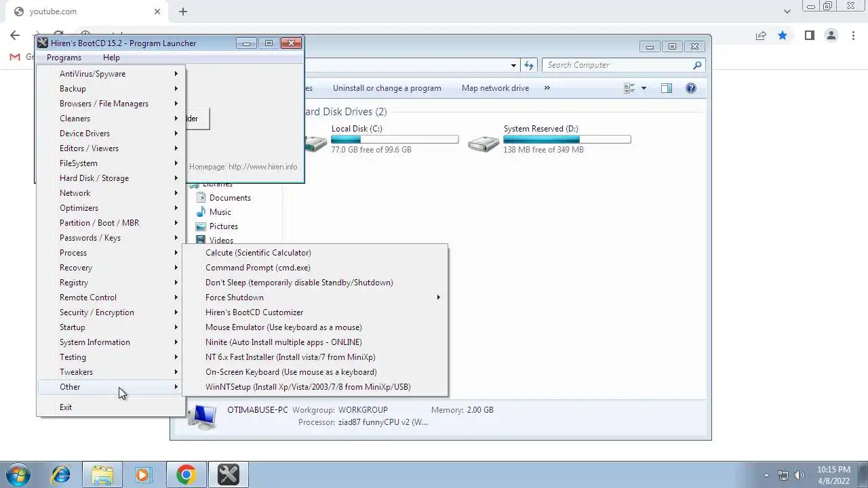This screenshot has width=868, height=488.
Task: Open Command Prompt (cmd.exe)
Action: 315,268
